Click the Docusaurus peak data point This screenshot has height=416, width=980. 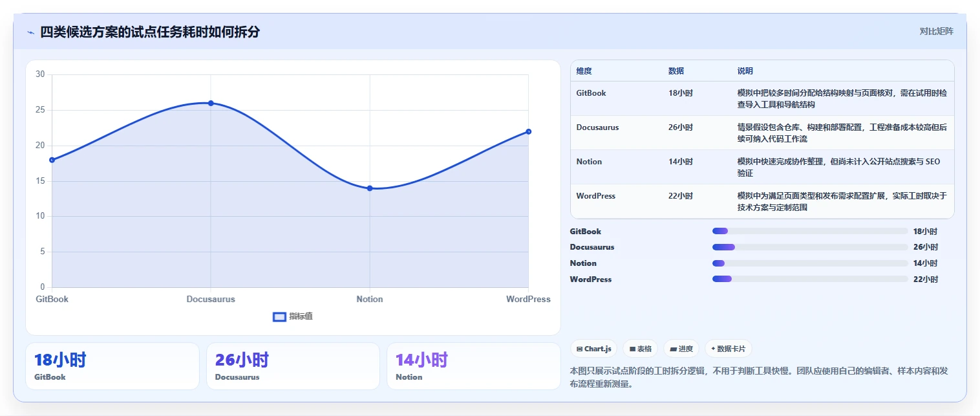(211, 103)
